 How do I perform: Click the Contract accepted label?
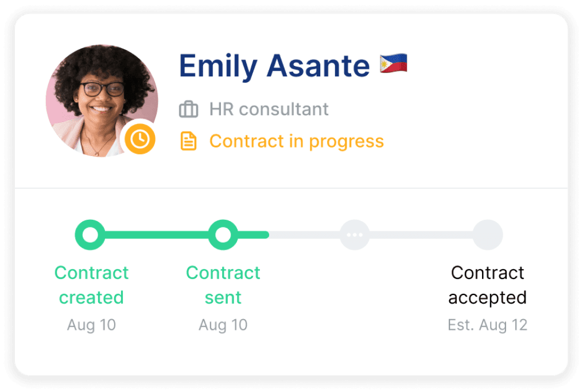[x=487, y=285]
